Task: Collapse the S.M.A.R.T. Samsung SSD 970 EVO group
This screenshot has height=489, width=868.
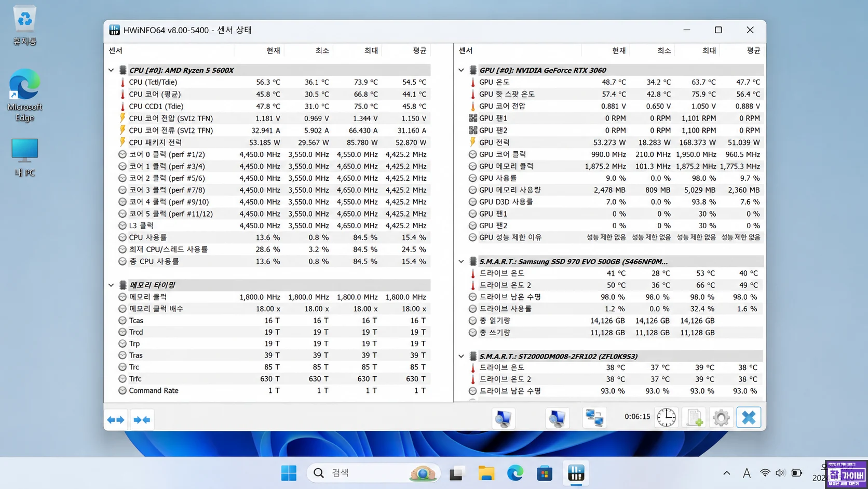Action: 462,261
